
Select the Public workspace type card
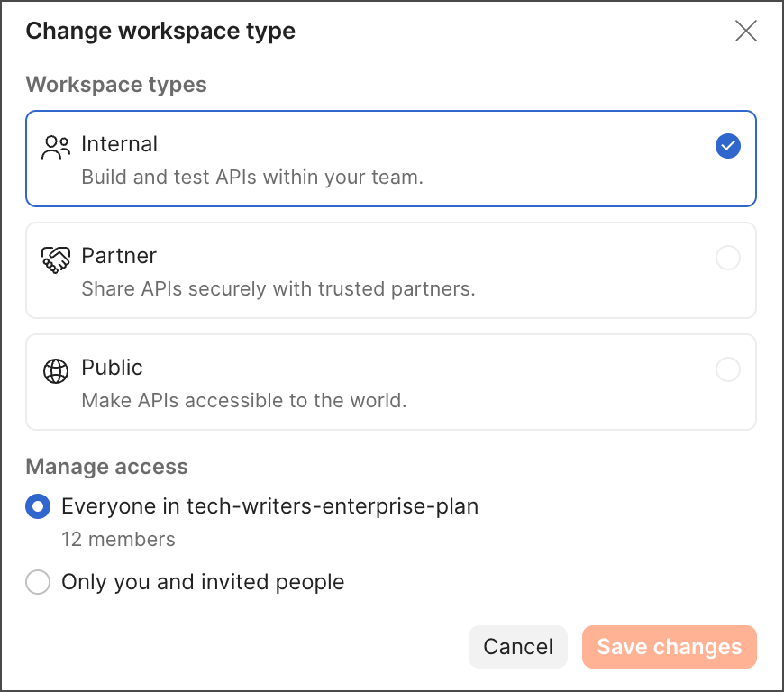coord(391,382)
